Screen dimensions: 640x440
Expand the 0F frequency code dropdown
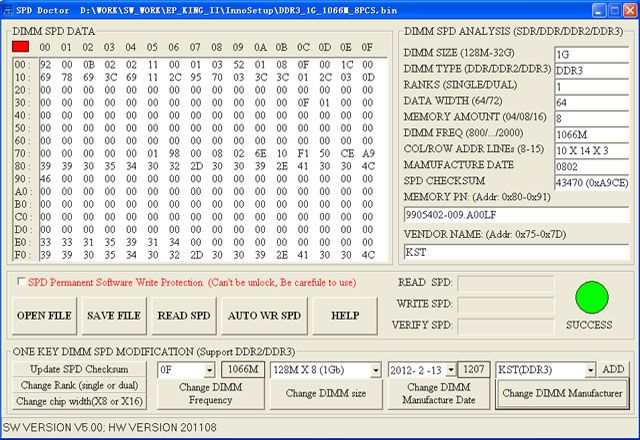209,370
